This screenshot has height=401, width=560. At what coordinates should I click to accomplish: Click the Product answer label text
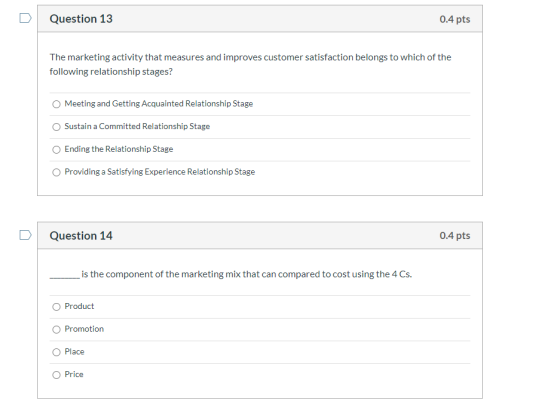79,306
